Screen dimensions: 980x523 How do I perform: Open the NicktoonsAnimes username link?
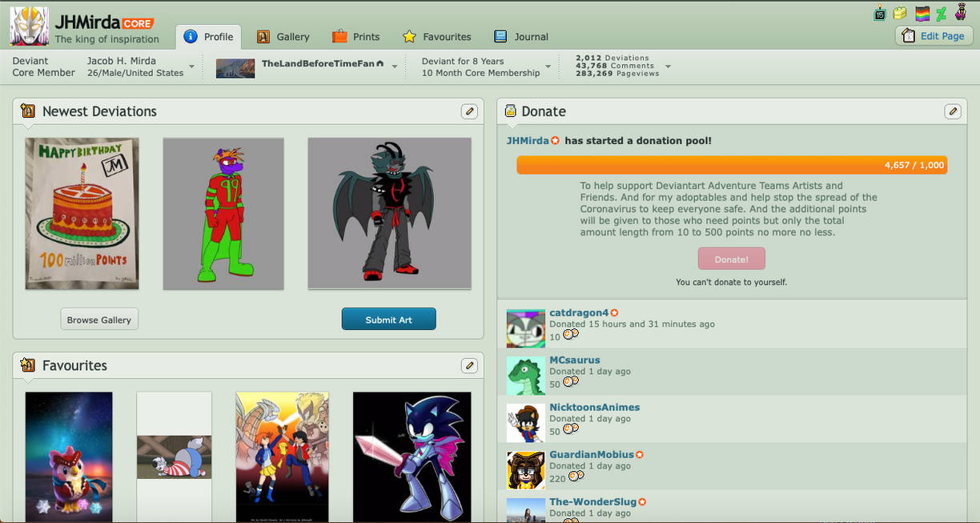pos(595,408)
